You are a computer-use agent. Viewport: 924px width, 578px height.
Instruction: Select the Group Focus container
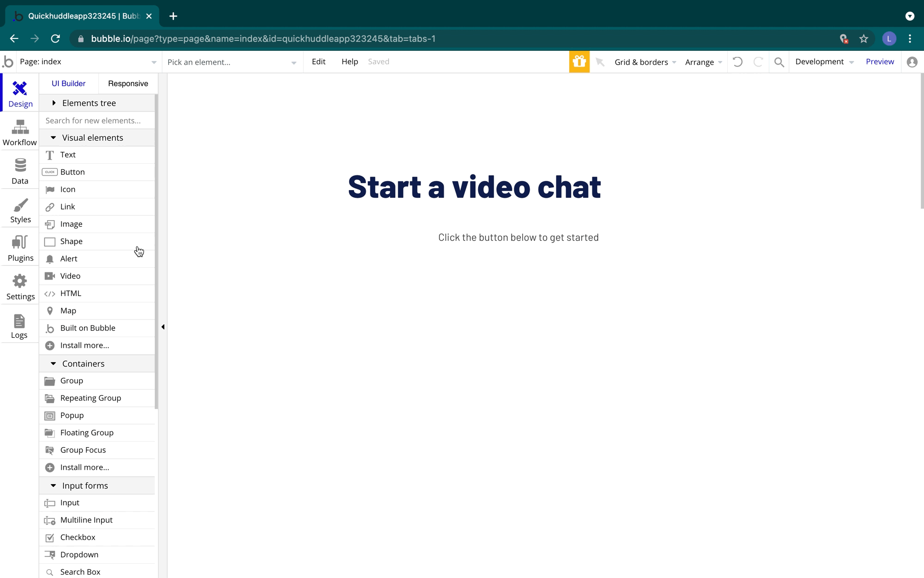coord(97,450)
